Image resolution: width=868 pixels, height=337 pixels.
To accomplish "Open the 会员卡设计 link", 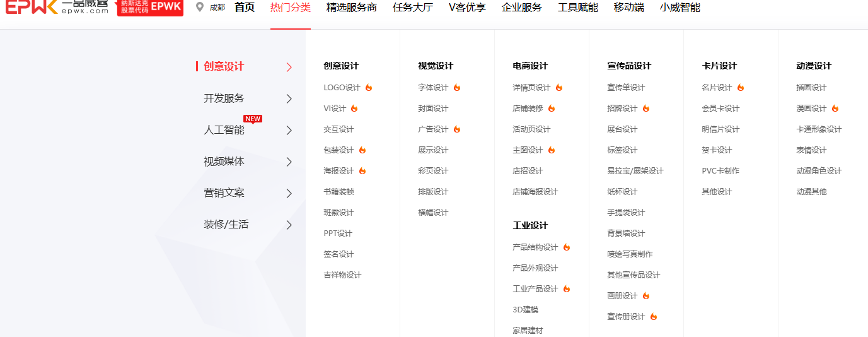I will [x=720, y=109].
